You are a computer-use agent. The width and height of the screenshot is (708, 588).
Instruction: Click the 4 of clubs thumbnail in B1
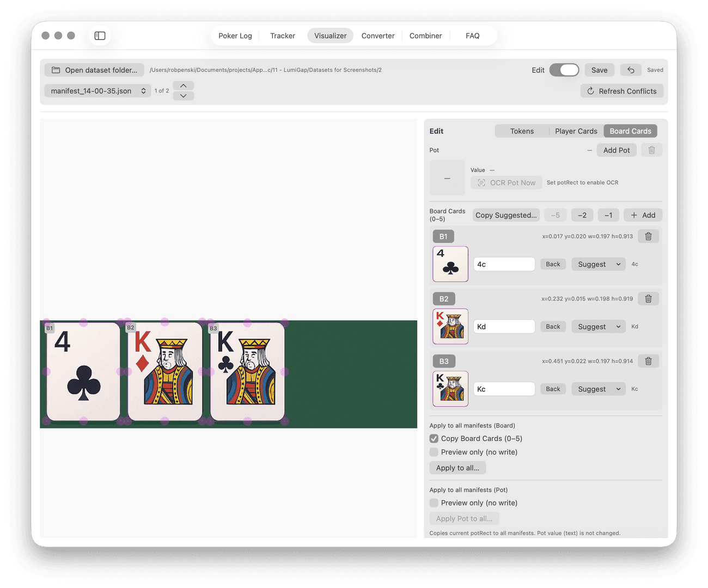(x=450, y=264)
